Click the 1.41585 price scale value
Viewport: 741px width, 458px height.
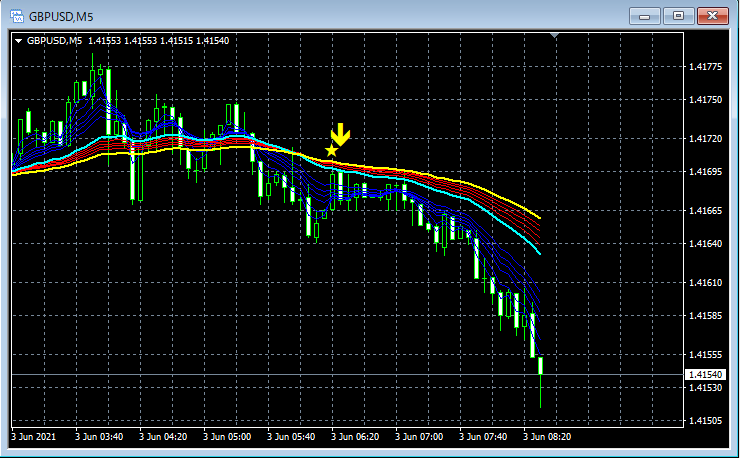click(x=705, y=315)
